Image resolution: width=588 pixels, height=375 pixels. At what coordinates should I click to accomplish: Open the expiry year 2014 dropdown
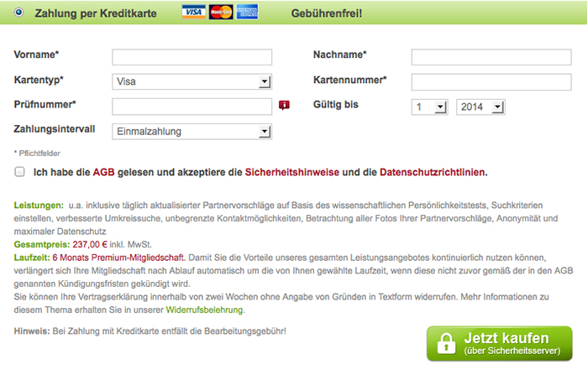pos(480,107)
